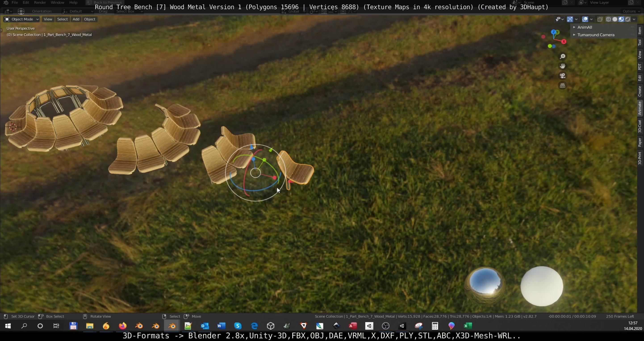Click the red X axis gizmo ball
This screenshot has height=341, width=644.
click(x=564, y=42)
